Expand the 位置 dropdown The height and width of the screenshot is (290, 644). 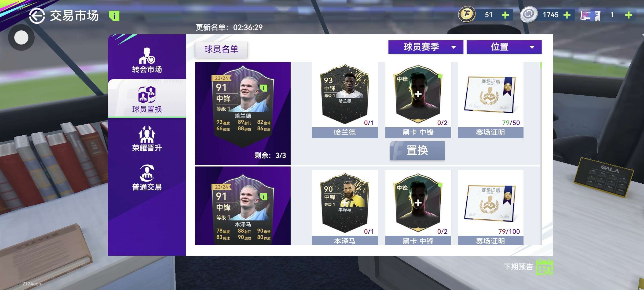(504, 47)
